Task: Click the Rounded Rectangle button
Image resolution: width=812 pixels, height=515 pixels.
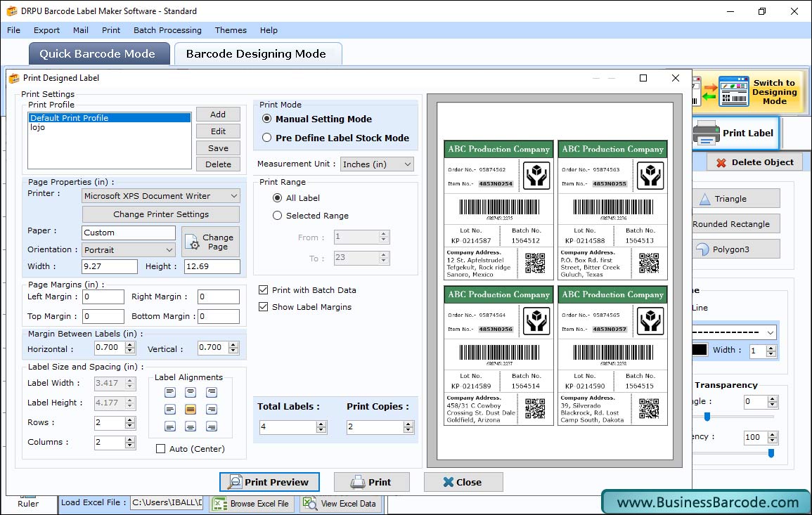Action: click(735, 224)
